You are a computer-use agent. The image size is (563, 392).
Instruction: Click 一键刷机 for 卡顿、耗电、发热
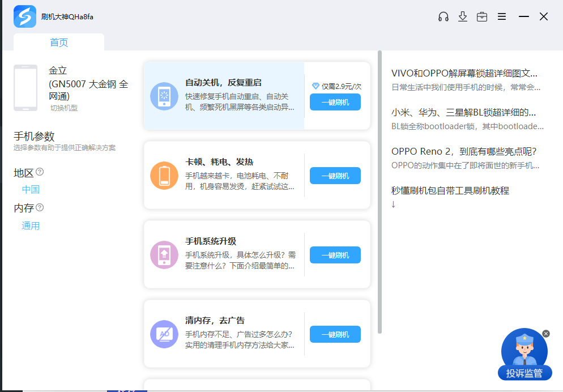point(335,176)
